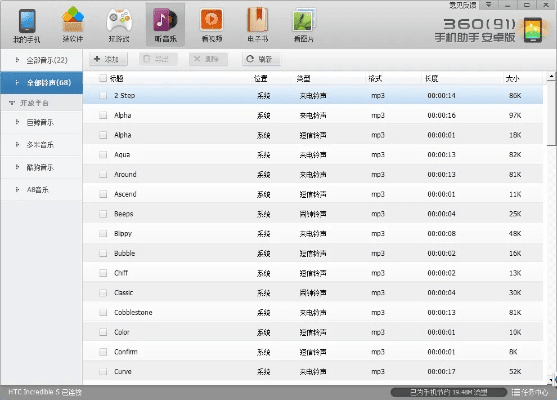Click the 已为手机节约 19.48M 流量 indicator

[448, 392]
